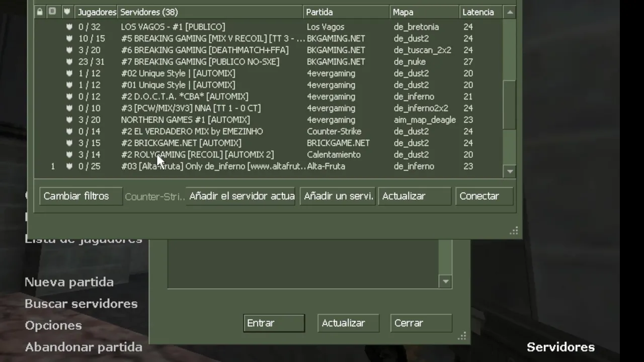Click Actualizar in server browser window
This screenshot has height=362, width=644.
(415, 196)
